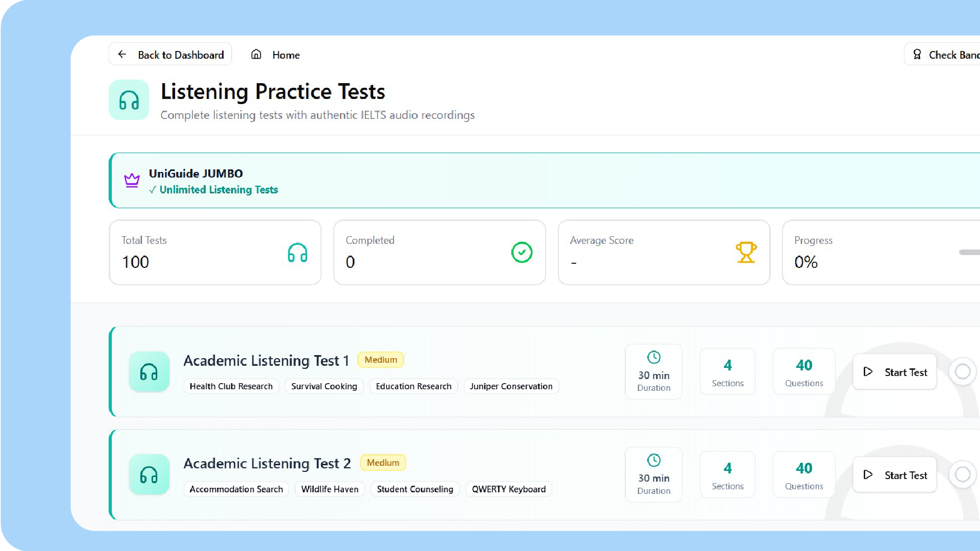
Task: Click the house icon next to Home
Action: (256, 54)
